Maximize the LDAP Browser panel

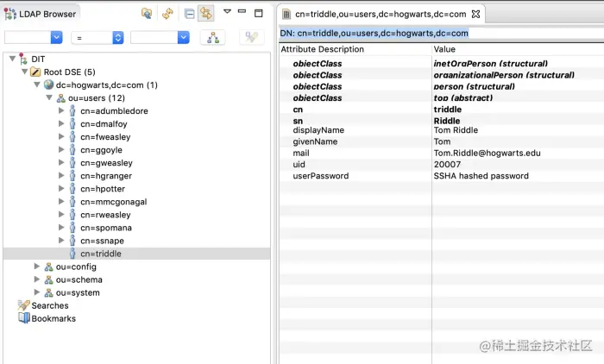259,13
